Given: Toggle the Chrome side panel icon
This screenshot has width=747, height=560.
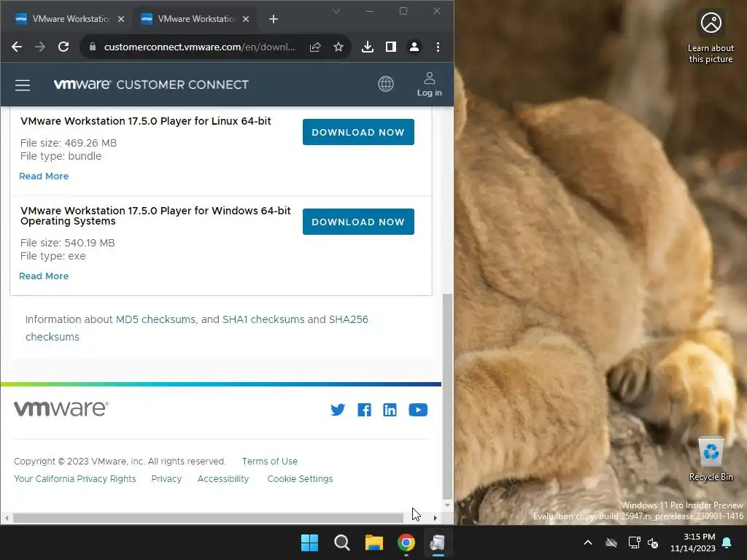Looking at the screenshot, I should point(391,47).
